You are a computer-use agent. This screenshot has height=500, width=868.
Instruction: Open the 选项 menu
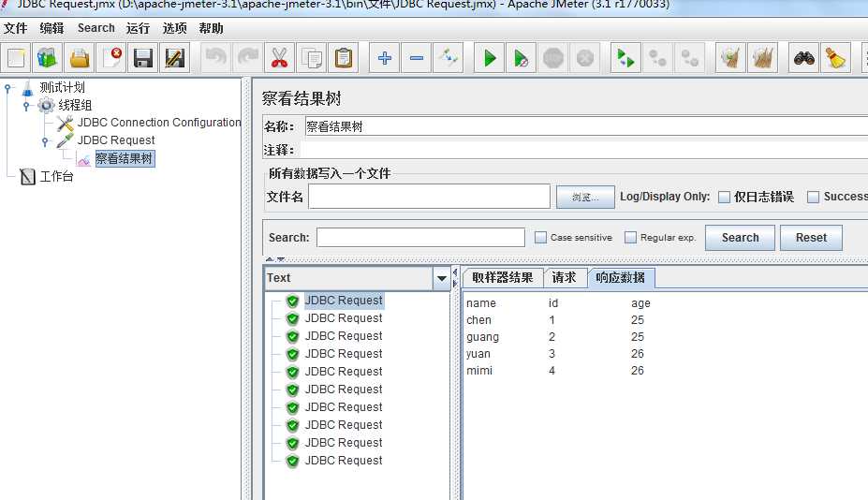(174, 28)
